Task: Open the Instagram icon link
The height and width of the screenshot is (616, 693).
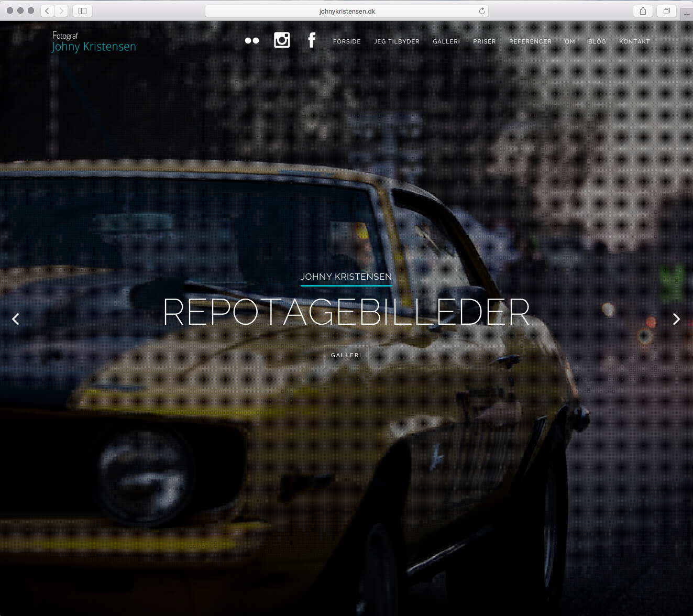Action: coord(282,40)
